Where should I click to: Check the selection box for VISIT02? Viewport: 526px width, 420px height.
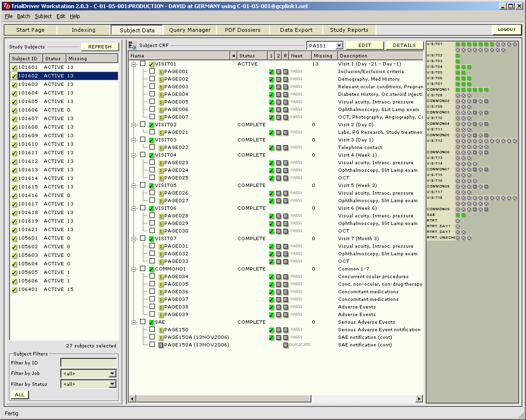[x=142, y=124]
